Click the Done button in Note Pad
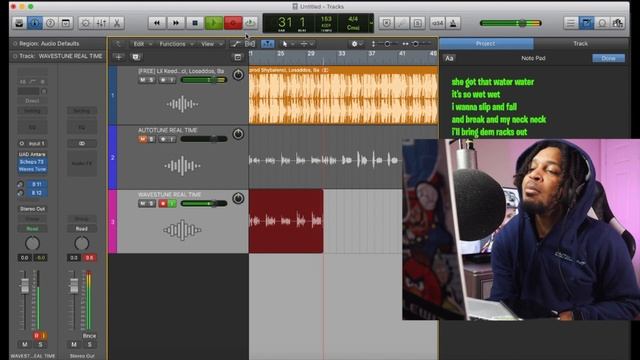 (608, 58)
